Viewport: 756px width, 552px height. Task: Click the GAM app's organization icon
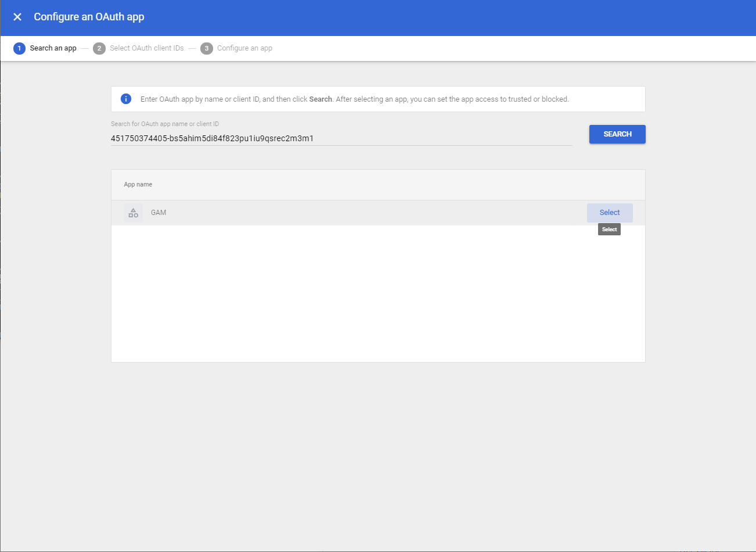point(133,212)
